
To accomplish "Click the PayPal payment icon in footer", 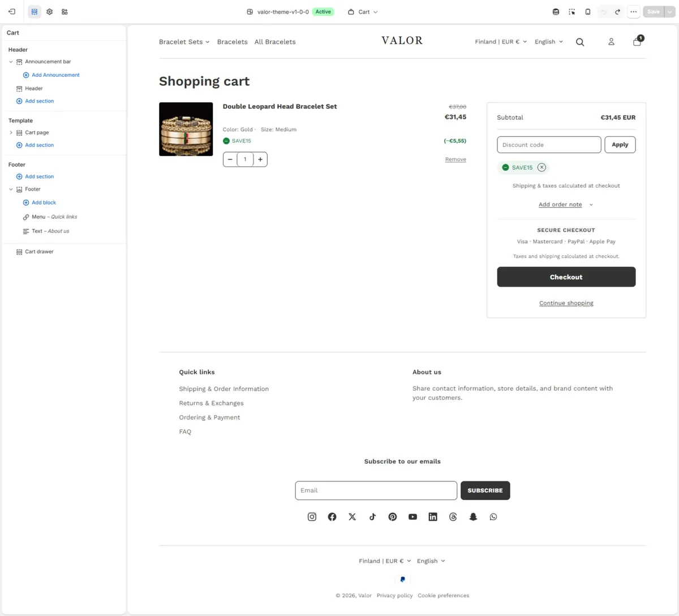I will click(x=402, y=579).
